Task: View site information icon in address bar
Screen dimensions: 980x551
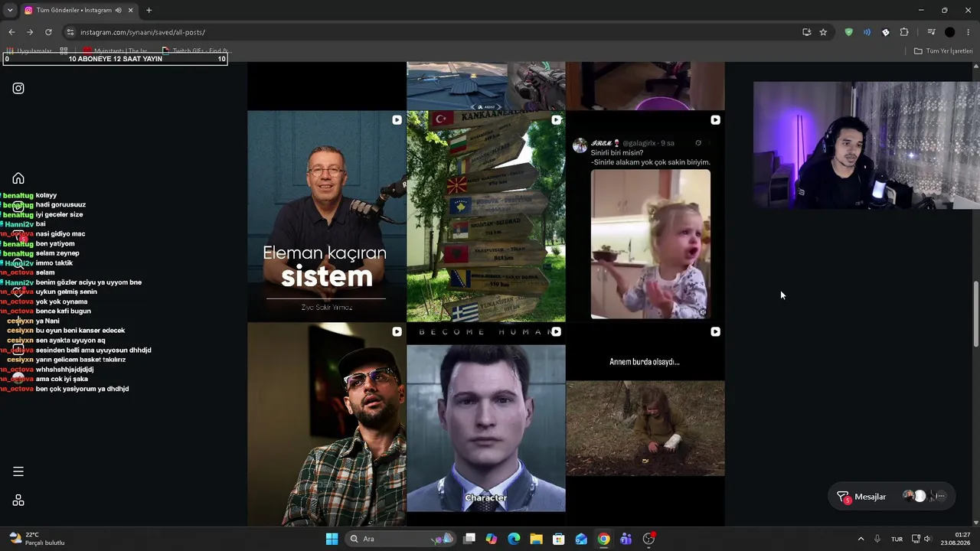Action: point(70,32)
